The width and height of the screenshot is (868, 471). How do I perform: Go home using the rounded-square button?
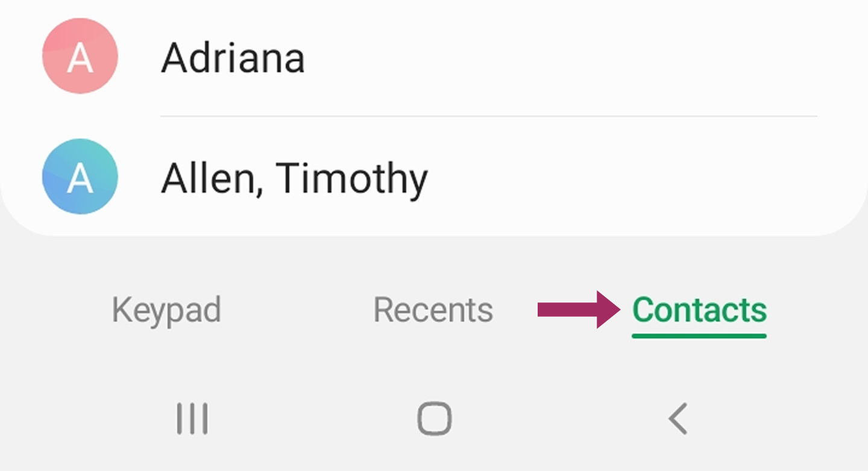click(x=434, y=419)
